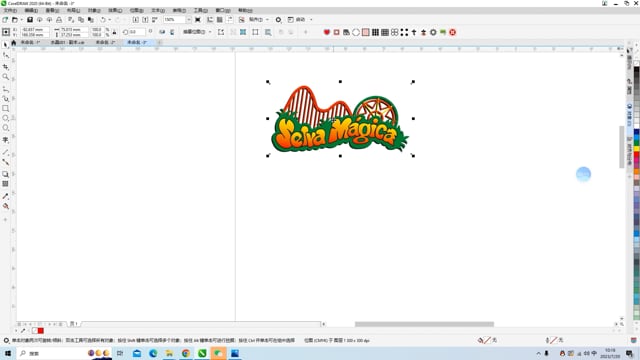Click the full-screen preview icon
Screen dimensions: 640x360
[x=198, y=20]
